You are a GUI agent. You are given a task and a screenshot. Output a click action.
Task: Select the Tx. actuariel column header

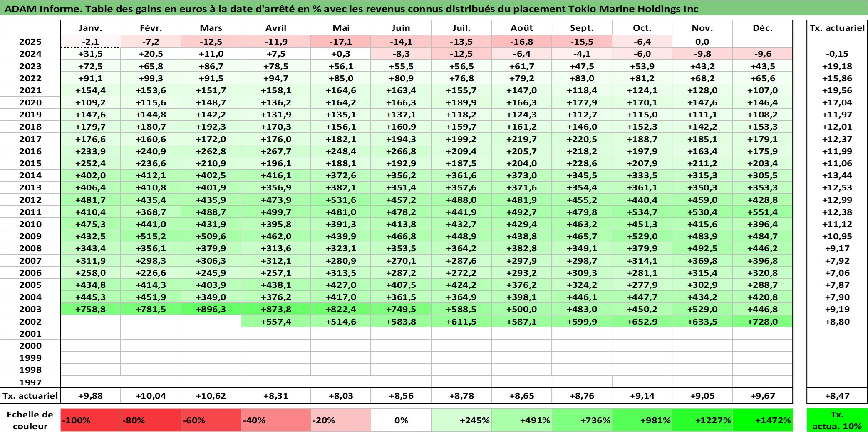tap(837, 28)
